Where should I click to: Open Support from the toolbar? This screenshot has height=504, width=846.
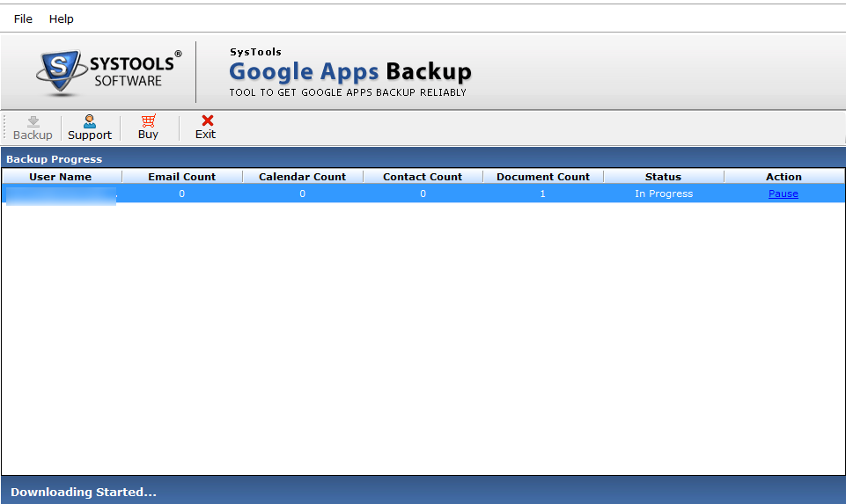coord(90,128)
